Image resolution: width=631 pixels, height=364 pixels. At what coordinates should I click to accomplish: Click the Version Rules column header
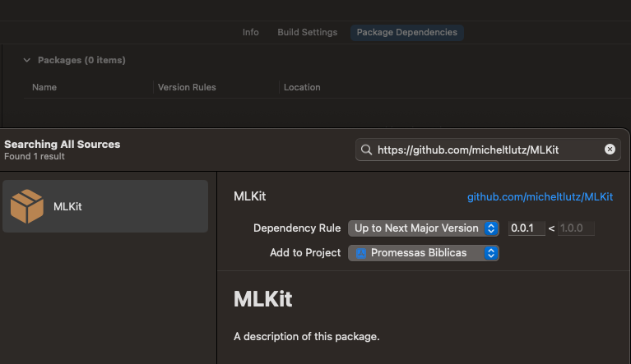(x=187, y=87)
